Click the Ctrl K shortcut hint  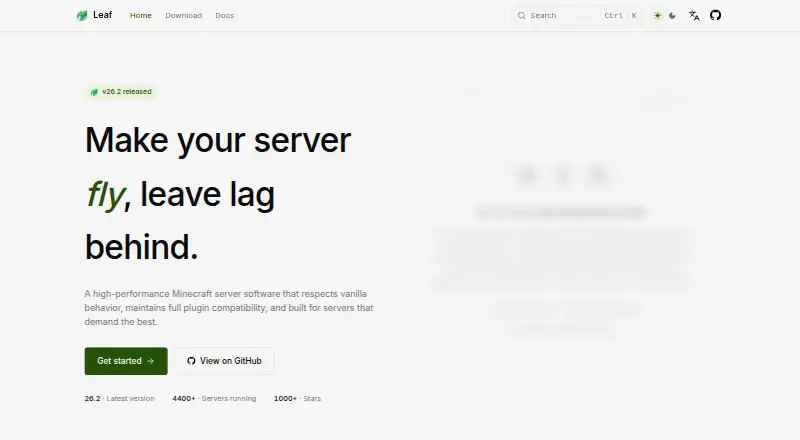[620, 15]
